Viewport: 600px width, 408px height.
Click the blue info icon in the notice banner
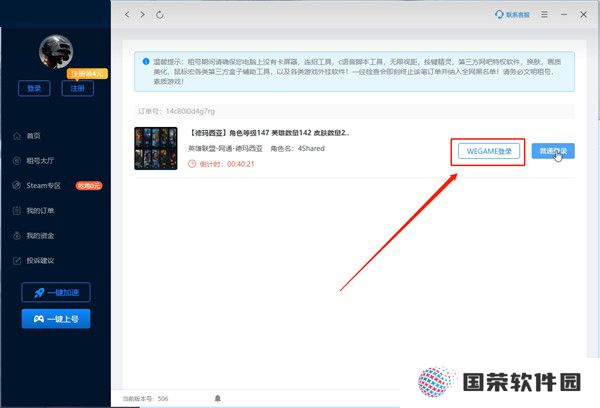point(146,61)
